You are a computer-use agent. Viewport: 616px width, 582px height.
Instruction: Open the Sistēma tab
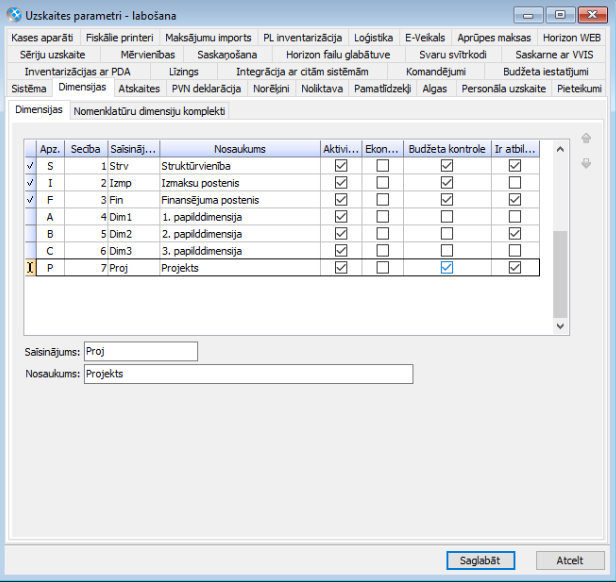[x=29, y=88]
